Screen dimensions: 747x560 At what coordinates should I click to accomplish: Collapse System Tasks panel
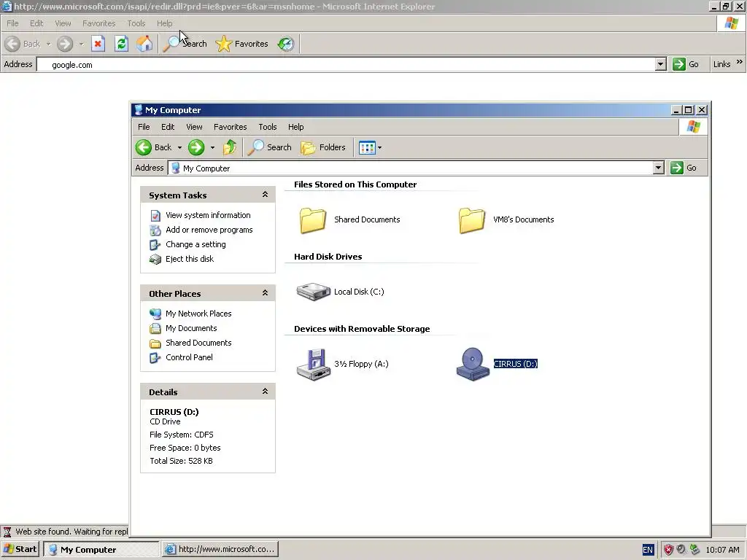(x=265, y=195)
